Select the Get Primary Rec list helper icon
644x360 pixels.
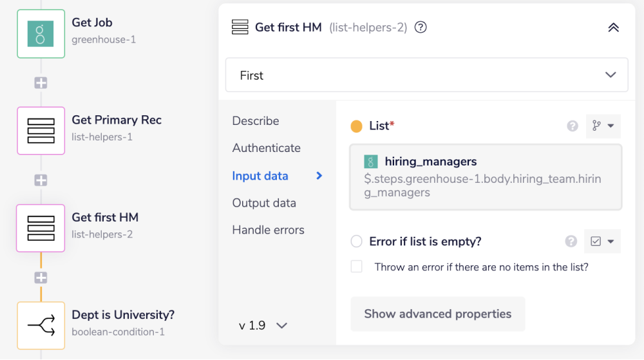pyautogui.click(x=41, y=131)
